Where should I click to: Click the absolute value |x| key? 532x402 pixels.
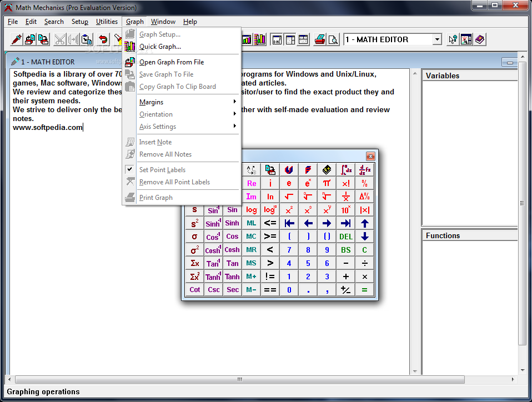pyautogui.click(x=365, y=210)
